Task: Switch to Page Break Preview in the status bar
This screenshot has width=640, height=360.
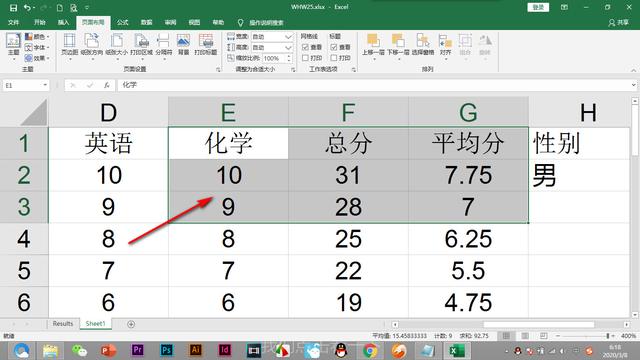Action: click(544, 336)
